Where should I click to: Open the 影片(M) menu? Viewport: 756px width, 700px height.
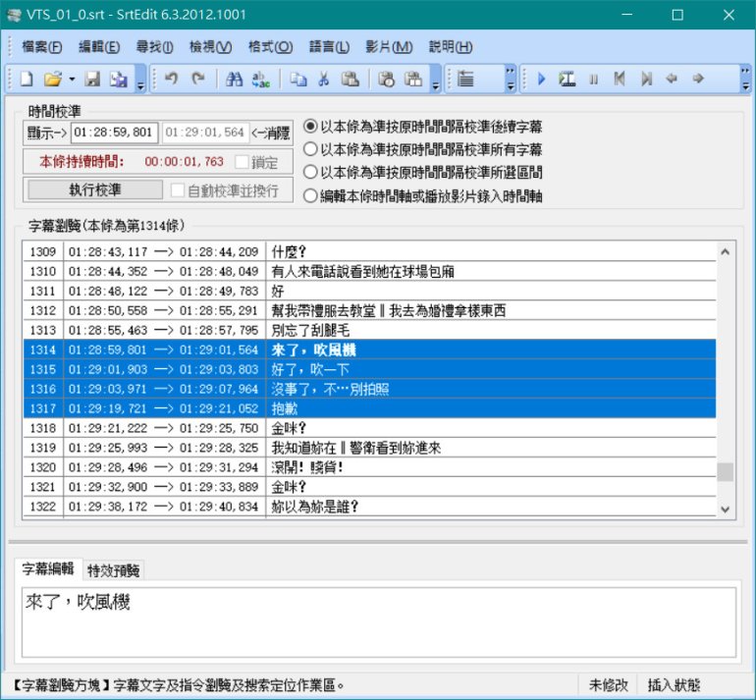[x=389, y=47]
